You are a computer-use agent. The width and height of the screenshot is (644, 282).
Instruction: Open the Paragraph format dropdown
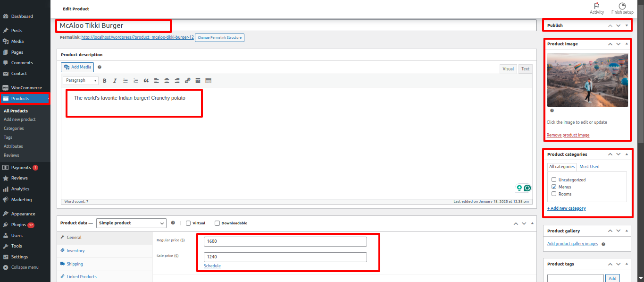point(81,81)
